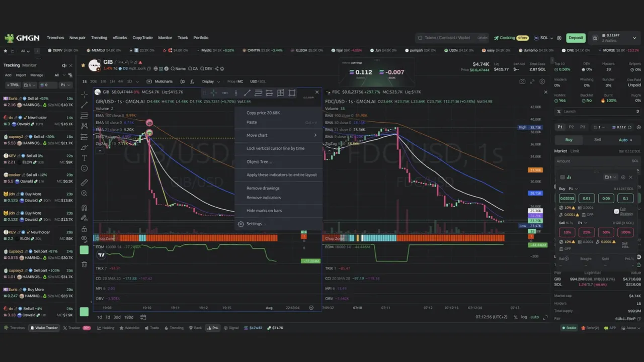Open Settings... from the context menu
644x362 pixels.
pyautogui.click(x=256, y=224)
